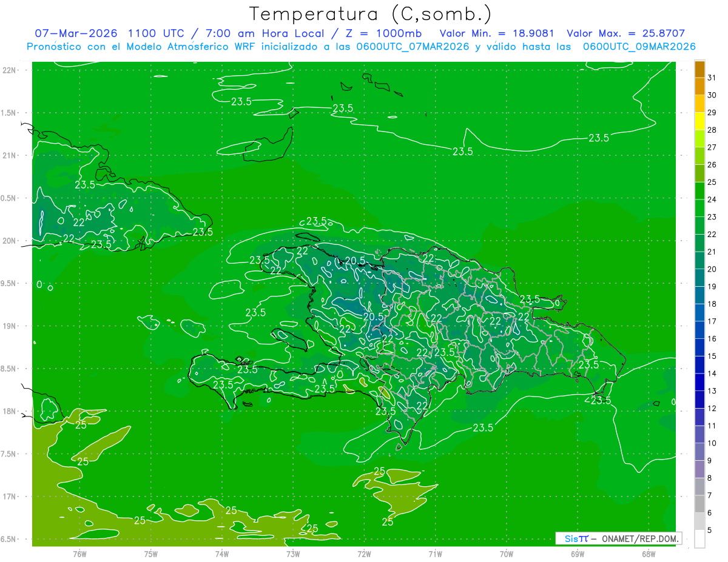Click colorbar label "27"

(712, 147)
